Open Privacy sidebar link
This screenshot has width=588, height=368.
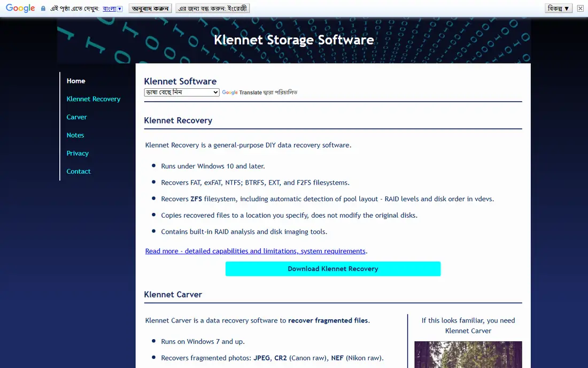click(78, 153)
